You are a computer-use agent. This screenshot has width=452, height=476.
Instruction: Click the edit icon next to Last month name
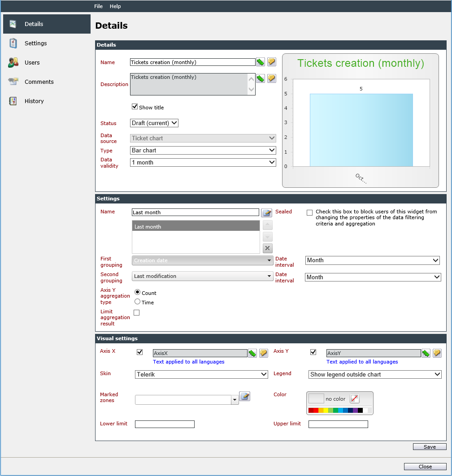[x=267, y=213]
